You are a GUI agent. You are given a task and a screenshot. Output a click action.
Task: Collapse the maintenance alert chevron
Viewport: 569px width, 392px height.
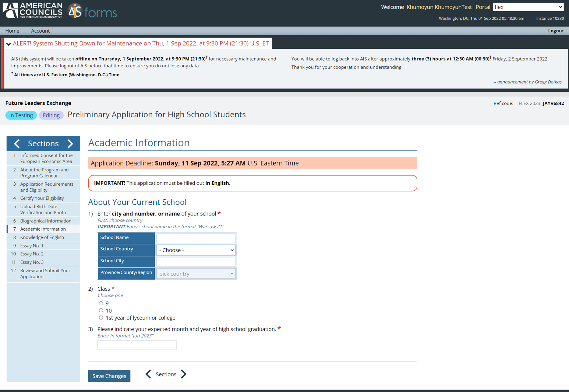pyautogui.click(x=9, y=44)
